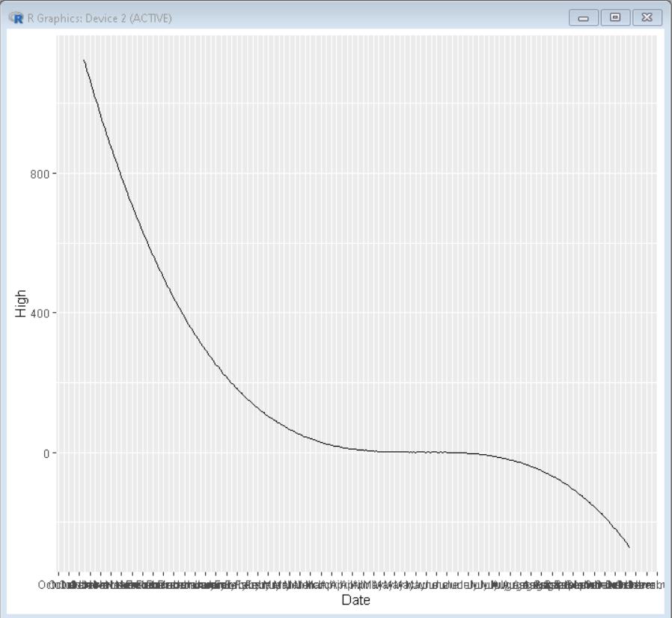Image resolution: width=672 pixels, height=618 pixels.
Task: Maximize the R Graphics device window
Action: (x=615, y=17)
